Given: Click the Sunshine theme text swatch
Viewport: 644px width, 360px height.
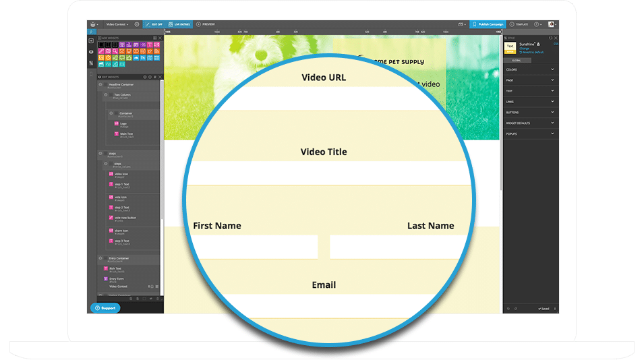Looking at the screenshot, I should (510, 47).
